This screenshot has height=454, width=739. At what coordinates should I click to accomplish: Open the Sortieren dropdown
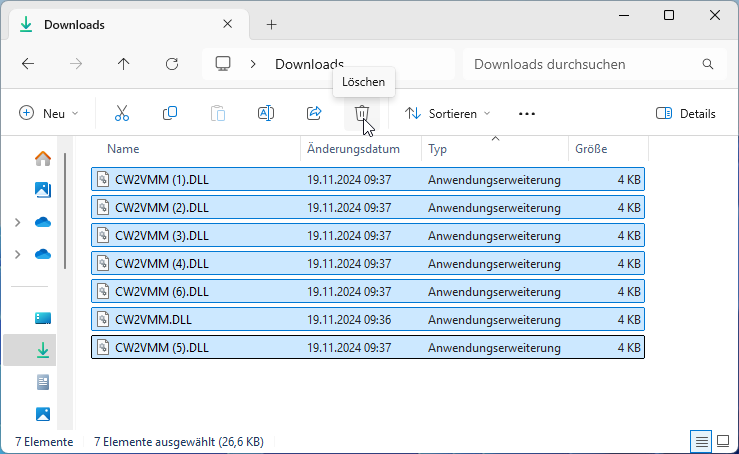pyautogui.click(x=448, y=114)
